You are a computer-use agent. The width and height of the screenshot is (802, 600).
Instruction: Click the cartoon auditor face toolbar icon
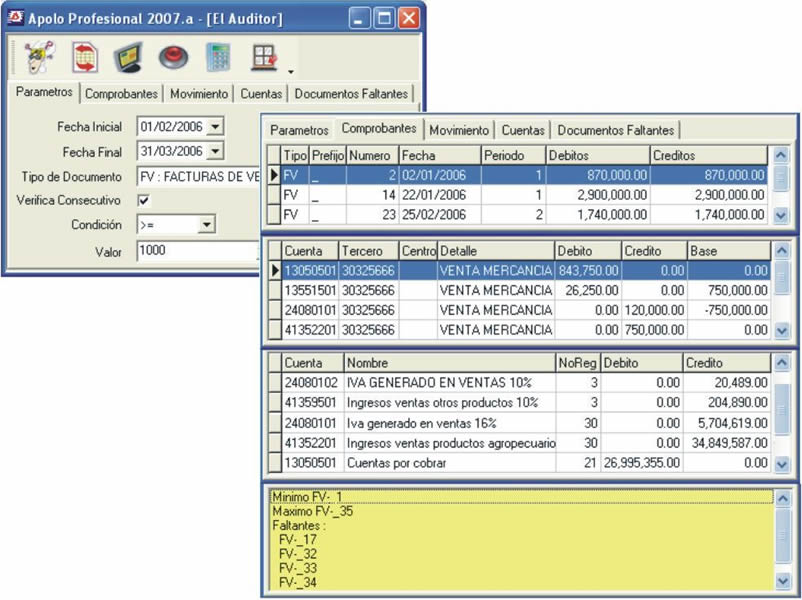pyautogui.click(x=39, y=56)
